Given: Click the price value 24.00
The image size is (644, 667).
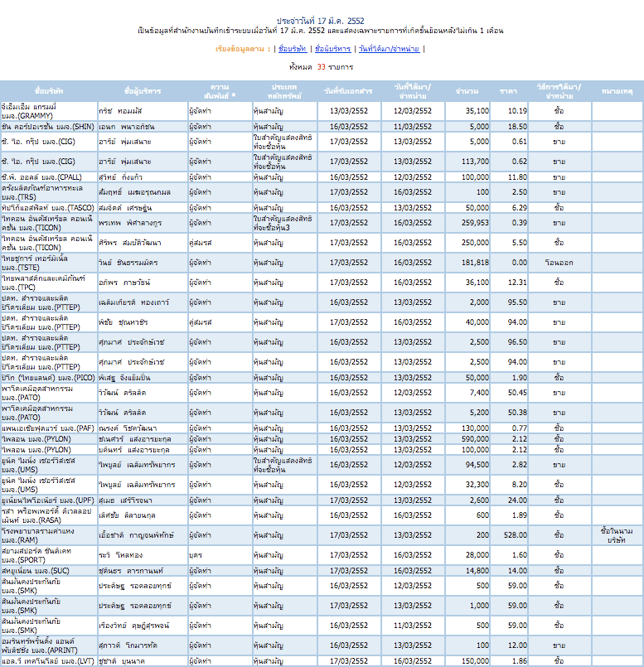Looking at the screenshot, I should point(517,500).
